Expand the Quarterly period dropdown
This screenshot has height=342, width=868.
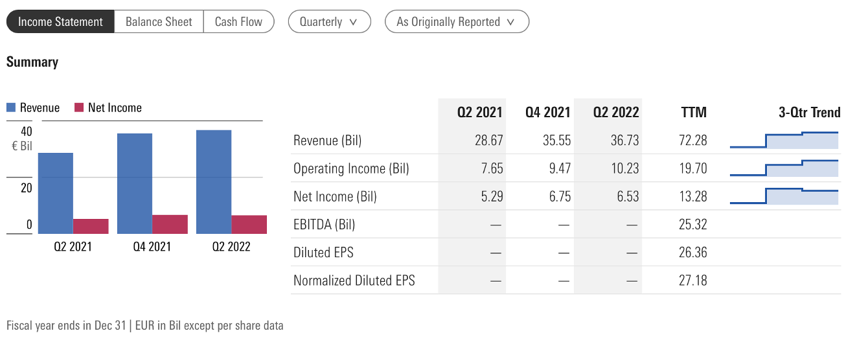[328, 21]
